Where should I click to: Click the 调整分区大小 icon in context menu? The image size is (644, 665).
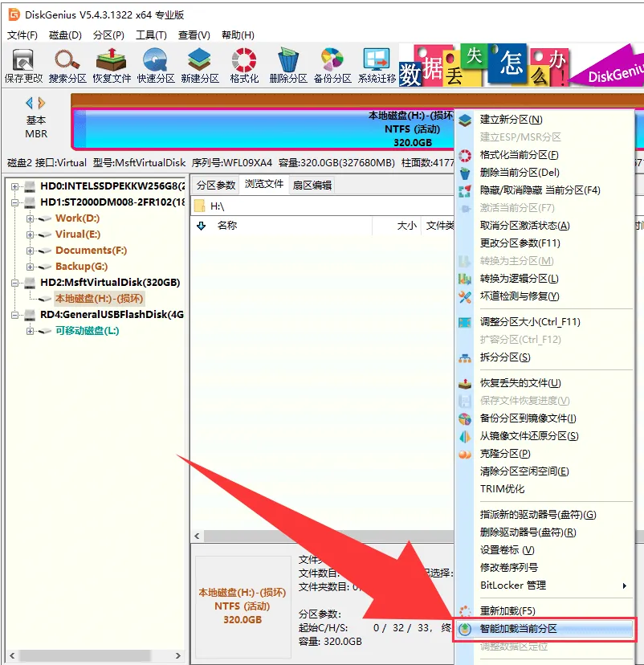coord(465,323)
